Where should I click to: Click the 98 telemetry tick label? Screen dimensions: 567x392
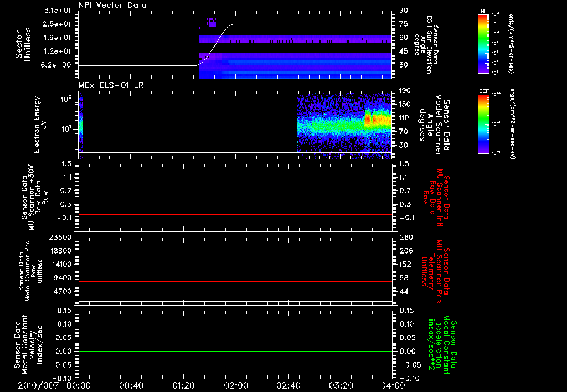tap(404, 278)
